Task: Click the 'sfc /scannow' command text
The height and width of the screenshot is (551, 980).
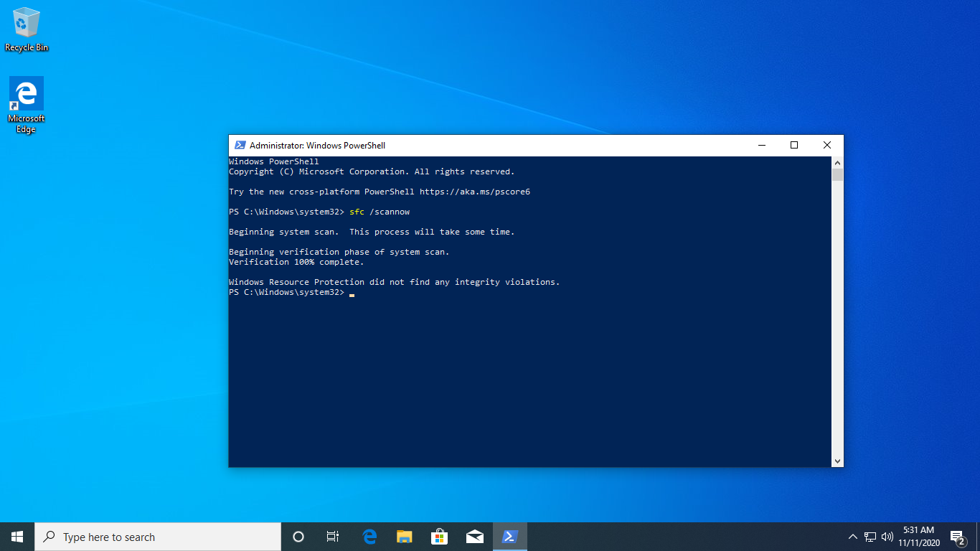Action: pos(380,212)
